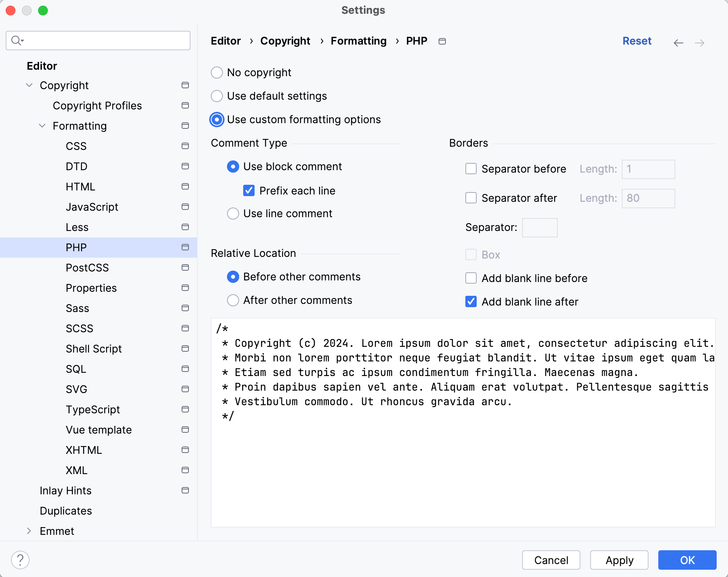Image resolution: width=728 pixels, height=577 pixels.
Task: Collapse the Formatting node
Action: click(x=42, y=126)
